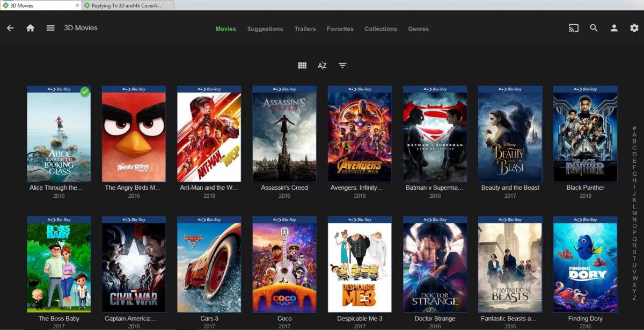
Task: Open Batman v Superman poster
Action: pyautogui.click(x=435, y=134)
